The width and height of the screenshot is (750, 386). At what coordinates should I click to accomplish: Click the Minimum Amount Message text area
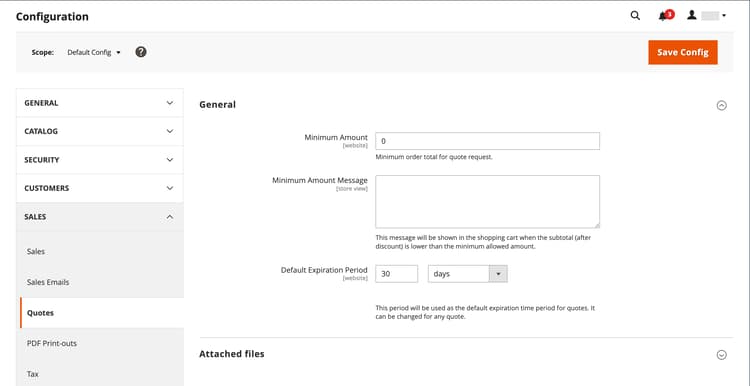coord(487,201)
